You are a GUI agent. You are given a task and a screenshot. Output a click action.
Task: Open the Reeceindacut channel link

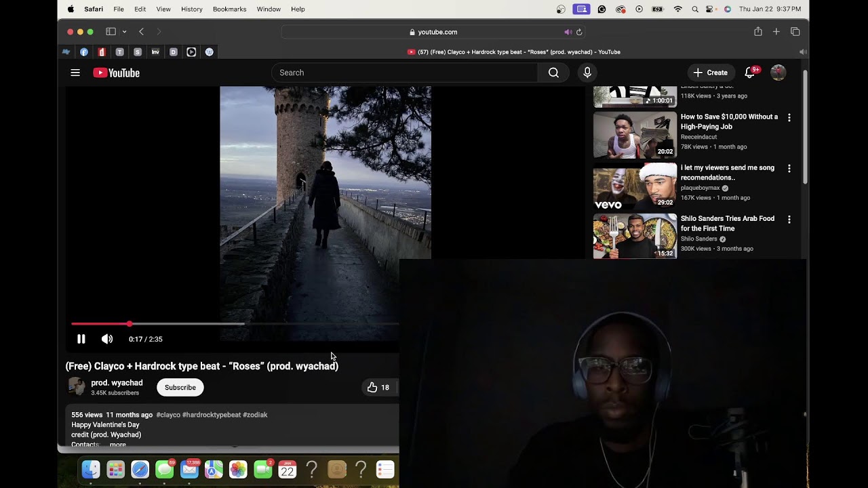(698, 137)
